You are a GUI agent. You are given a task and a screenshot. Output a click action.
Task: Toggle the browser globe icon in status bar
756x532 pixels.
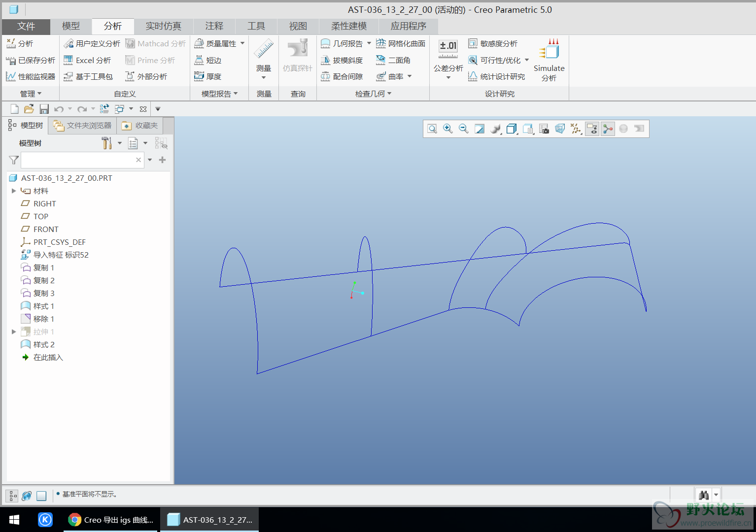(x=27, y=496)
